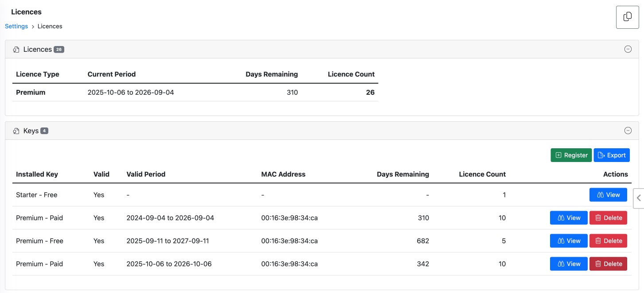644x293 pixels.
Task: Collapse the Licences section using its minus control
Action: click(628, 49)
